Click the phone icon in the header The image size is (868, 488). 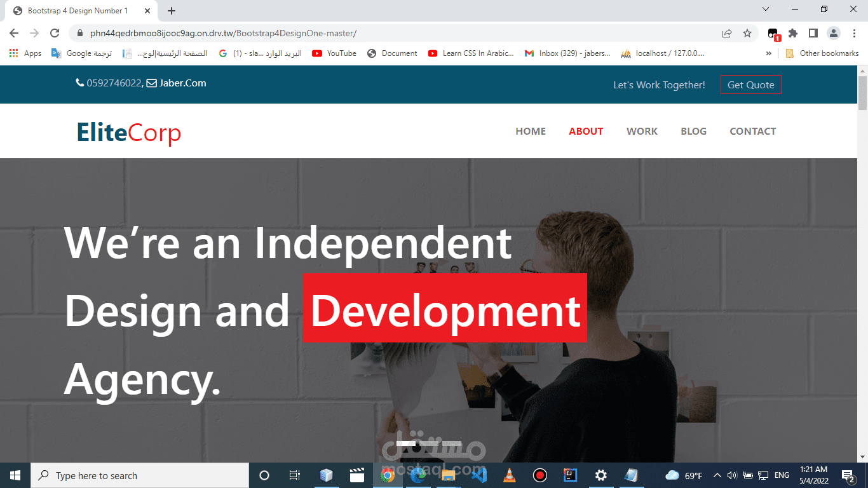pyautogui.click(x=79, y=83)
